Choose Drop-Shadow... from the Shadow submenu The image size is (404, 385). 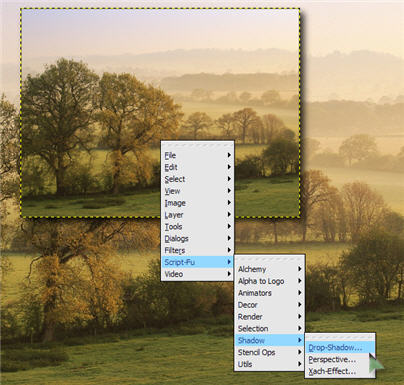point(340,347)
